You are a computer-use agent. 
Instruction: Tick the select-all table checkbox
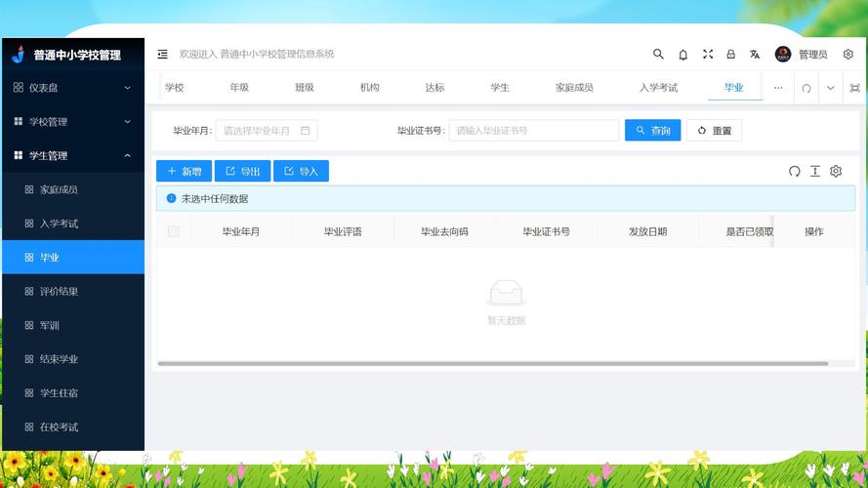(173, 231)
